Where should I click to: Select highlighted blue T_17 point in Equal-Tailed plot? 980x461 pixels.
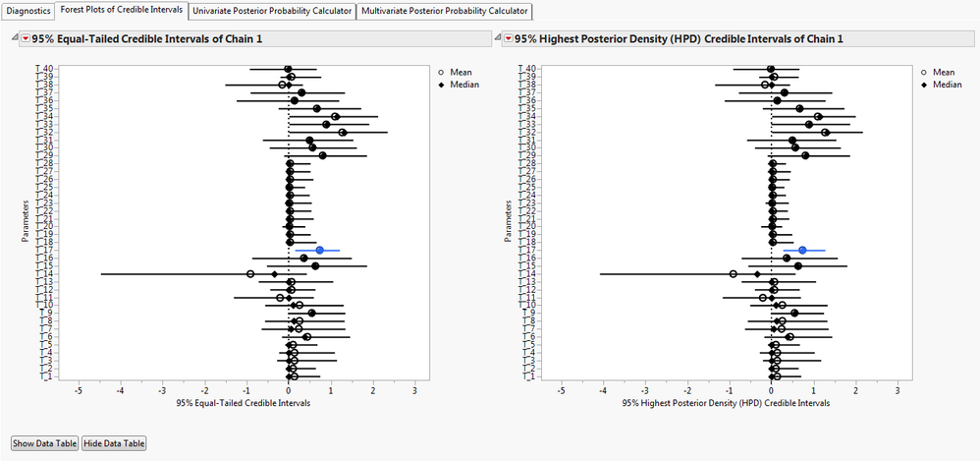point(320,250)
